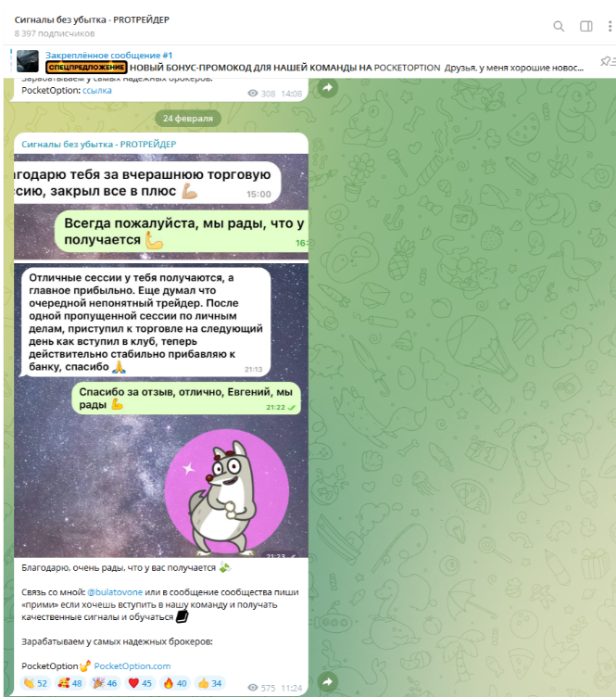This screenshot has width=616, height=697.
Task: Click the pinned messages list icon
Action: pyautogui.click(x=607, y=61)
